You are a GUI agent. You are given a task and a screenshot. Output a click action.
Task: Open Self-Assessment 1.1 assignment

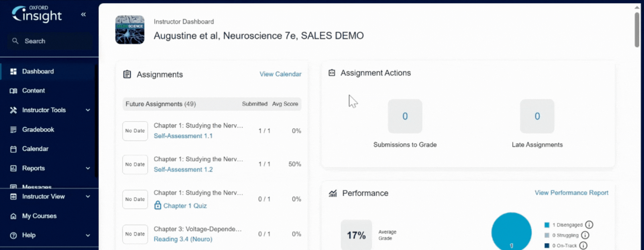pyautogui.click(x=183, y=136)
